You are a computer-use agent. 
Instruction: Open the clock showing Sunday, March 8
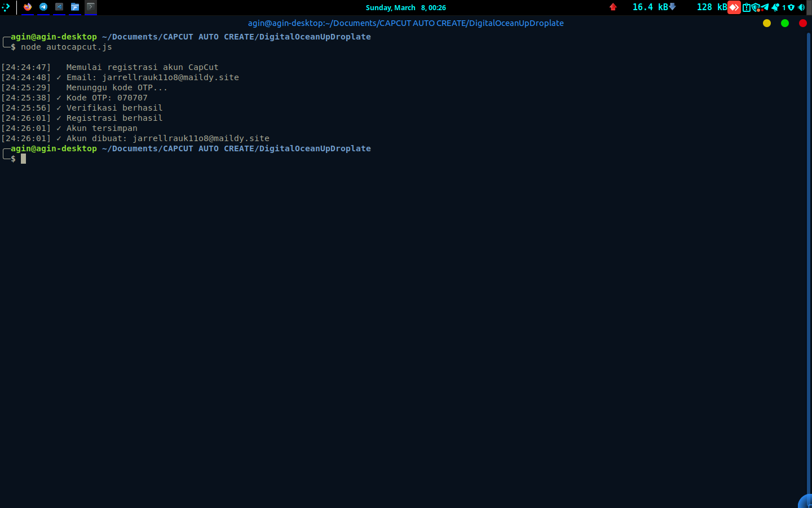click(x=405, y=7)
